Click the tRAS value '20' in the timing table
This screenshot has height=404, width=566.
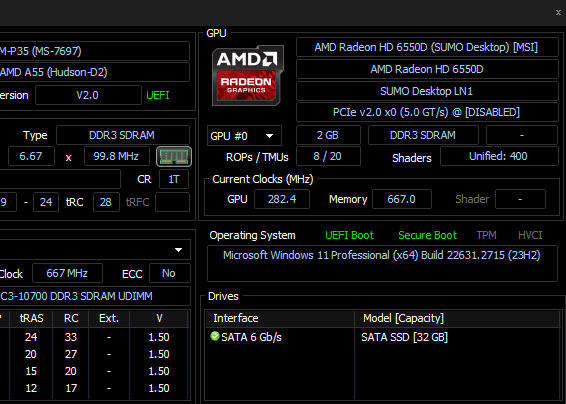pyautogui.click(x=31, y=354)
